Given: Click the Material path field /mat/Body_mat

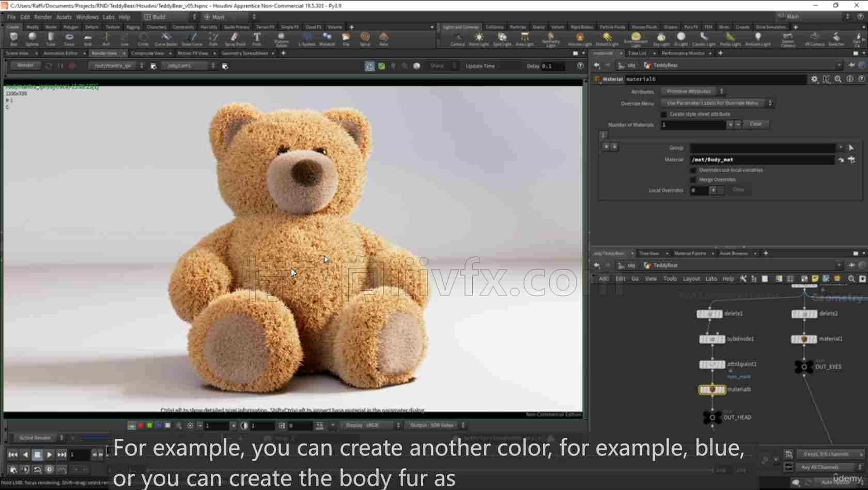Looking at the screenshot, I should click(762, 160).
